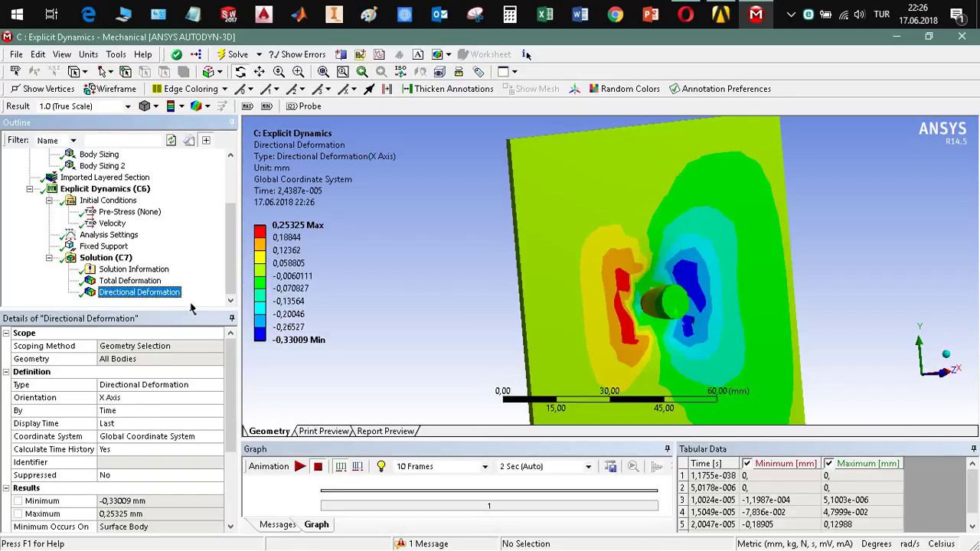Click the lightbulb icon in animation bar
The width and height of the screenshot is (980, 551).
(x=381, y=466)
